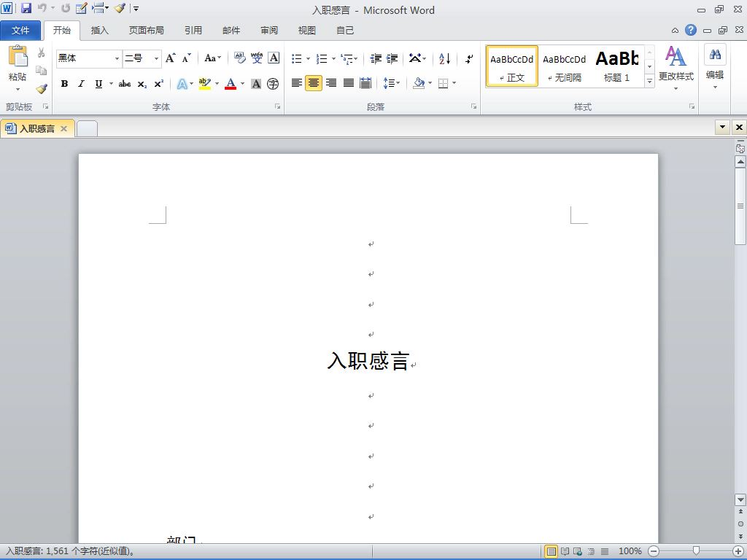
Task: Apply the red font color
Action: (231, 84)
